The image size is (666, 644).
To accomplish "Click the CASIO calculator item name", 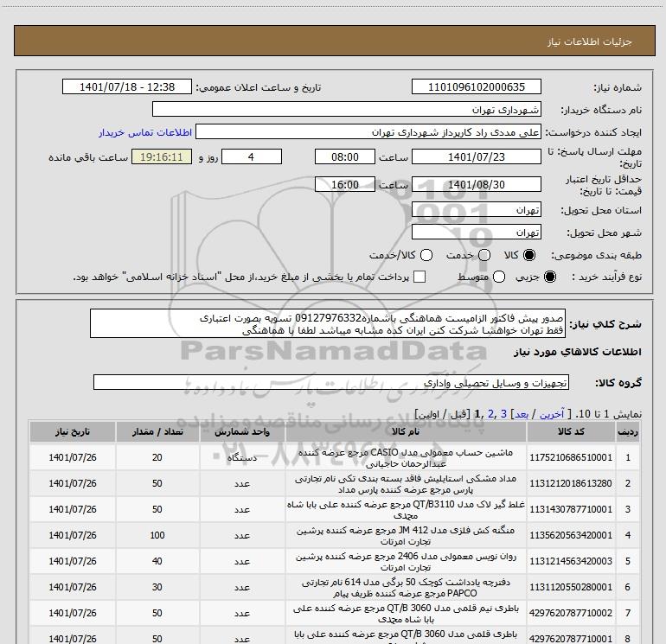I will tap(406, 457).
